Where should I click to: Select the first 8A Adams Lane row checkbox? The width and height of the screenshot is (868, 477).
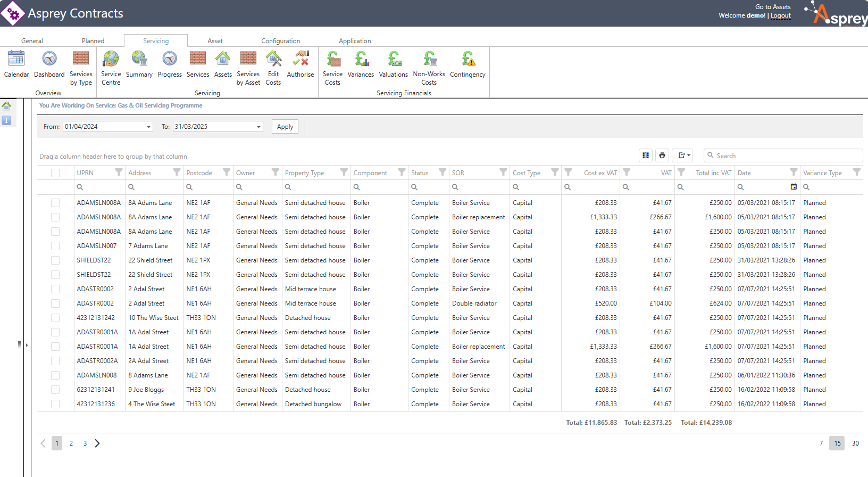coord(55,203)
